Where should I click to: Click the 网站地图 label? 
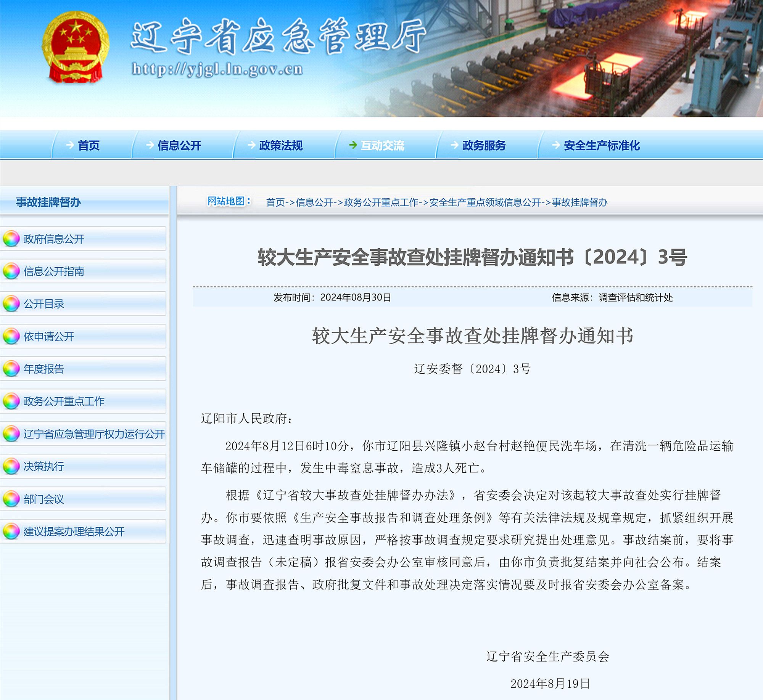229,201
